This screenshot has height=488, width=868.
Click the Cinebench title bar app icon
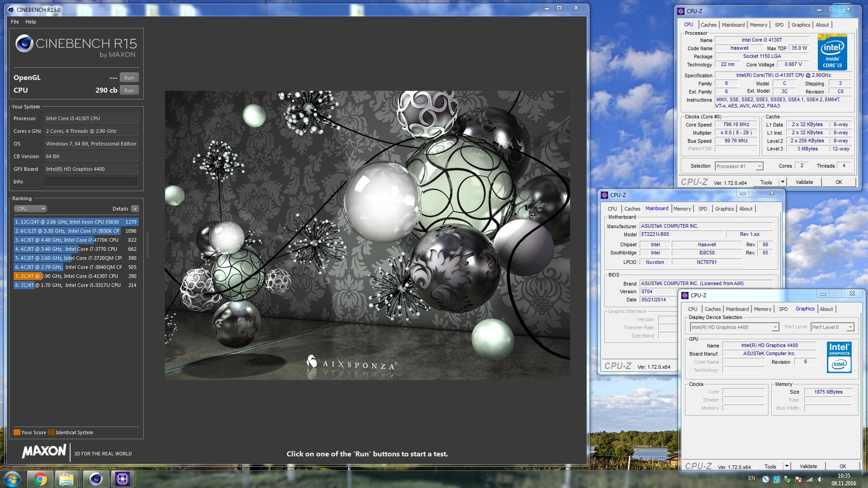tap(11, 9)
